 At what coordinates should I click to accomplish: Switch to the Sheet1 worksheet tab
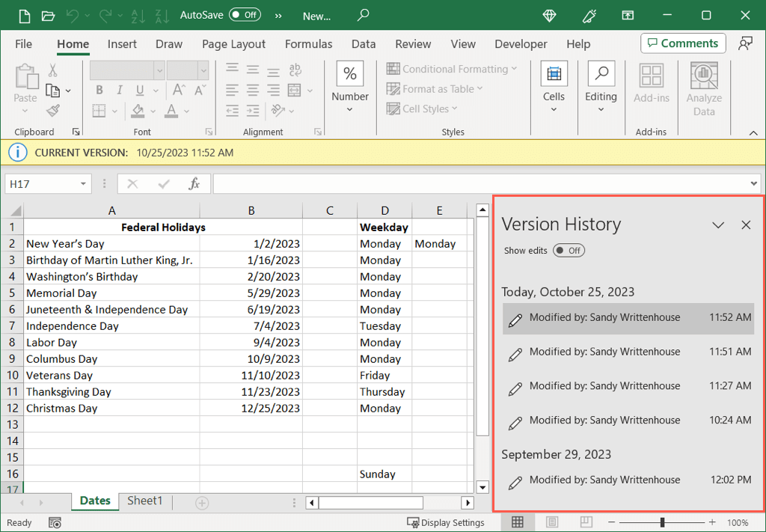pyautogui.click(x=144, y=501)
